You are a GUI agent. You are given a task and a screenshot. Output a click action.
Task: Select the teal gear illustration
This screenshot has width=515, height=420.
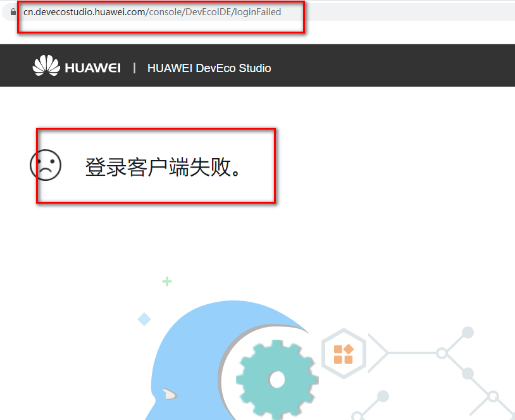277,380
